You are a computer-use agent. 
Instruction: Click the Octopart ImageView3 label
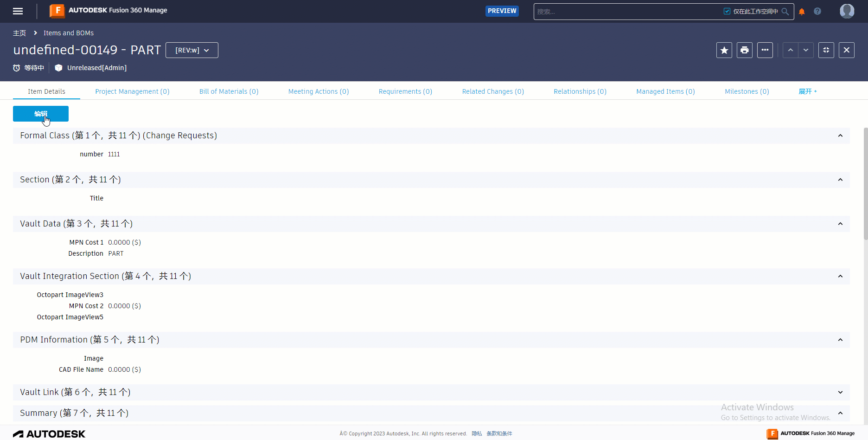[x=70, y=295]
